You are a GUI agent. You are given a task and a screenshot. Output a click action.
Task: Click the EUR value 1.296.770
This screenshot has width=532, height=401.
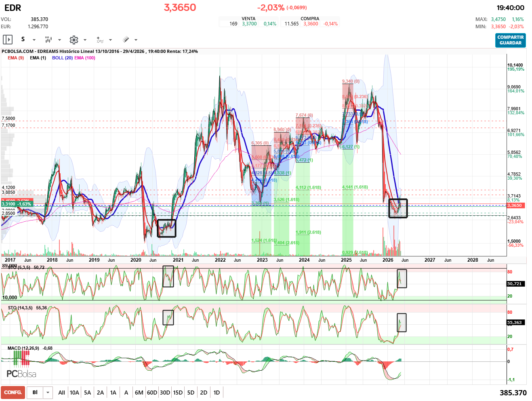pos(38,27)
